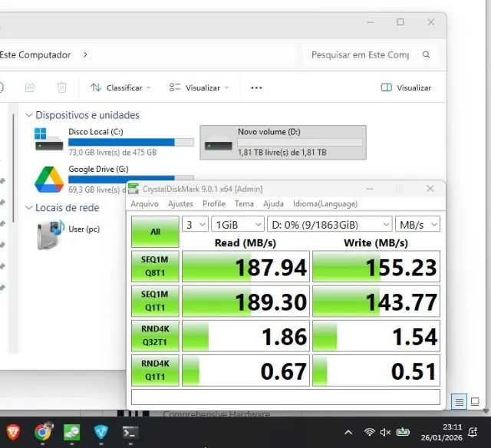This screenshot has width=491, height=448.
Task: Open the Visualizar layout dropdown in Explorer toolbar
Action: point(199,87)
